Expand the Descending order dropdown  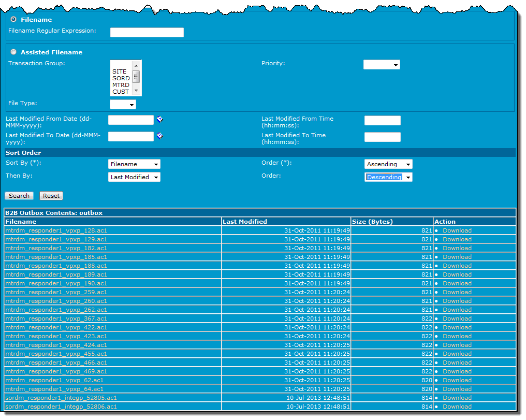coord(388,177)
